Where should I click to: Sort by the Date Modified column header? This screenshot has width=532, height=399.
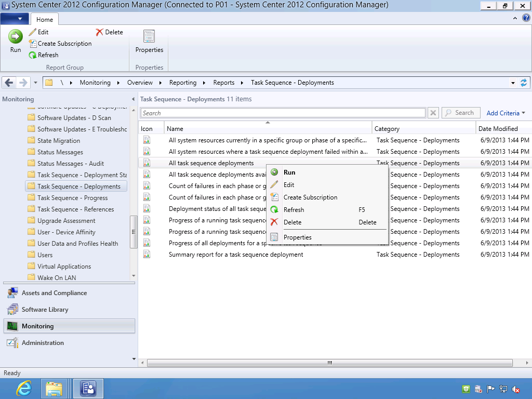point(504,129)
